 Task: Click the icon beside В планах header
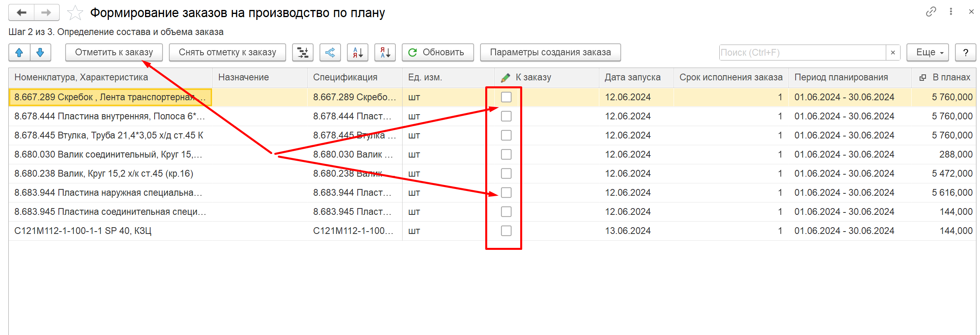tap(923, 78)
